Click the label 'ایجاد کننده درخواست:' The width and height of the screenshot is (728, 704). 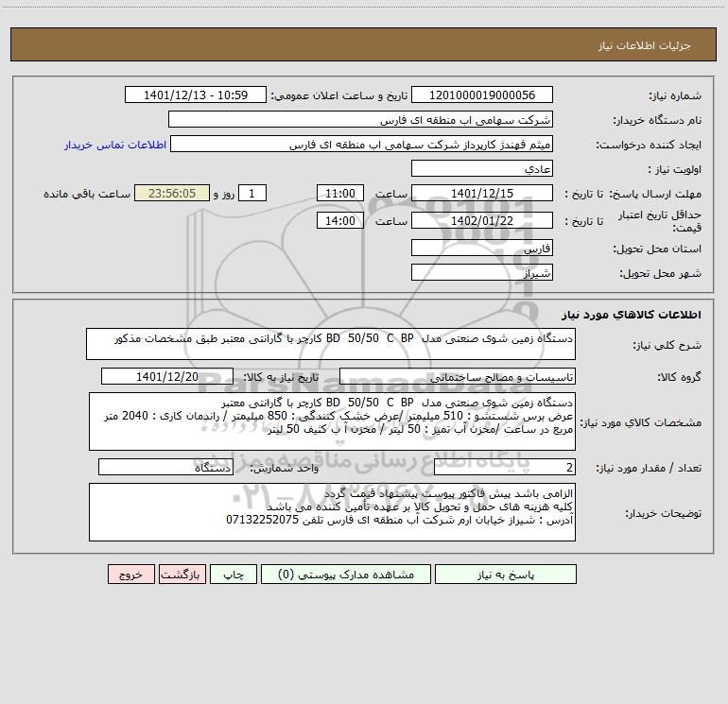(650, 146)
